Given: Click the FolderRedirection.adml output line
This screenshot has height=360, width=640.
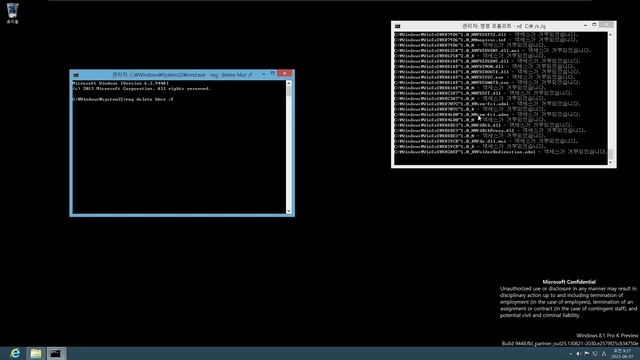Looking at the screenshot, I should [500, 152].
